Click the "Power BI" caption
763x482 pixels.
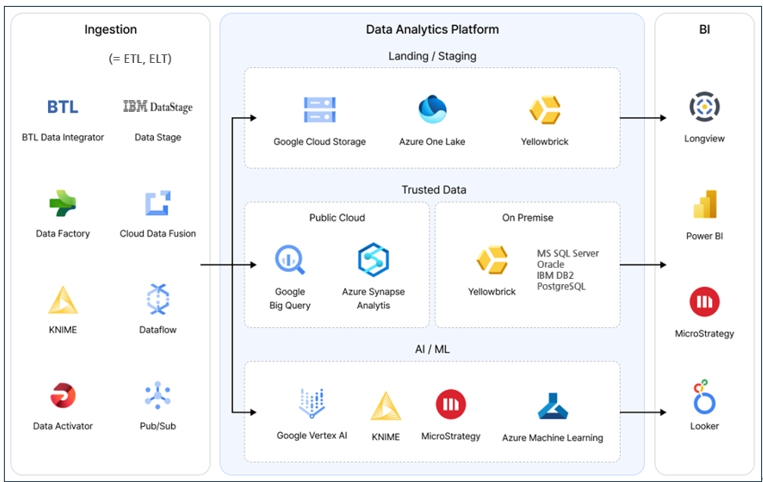[x=704, y=236]
